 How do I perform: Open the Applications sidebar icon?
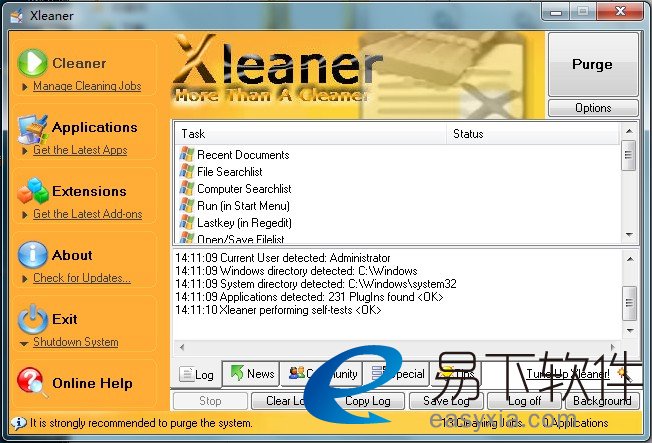[32, 127]
